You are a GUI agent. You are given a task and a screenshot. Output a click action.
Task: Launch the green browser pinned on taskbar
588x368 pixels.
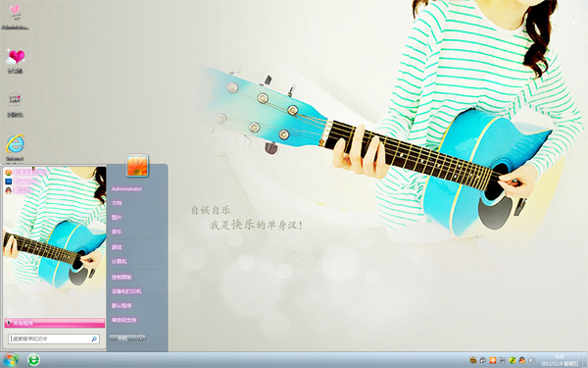coord(33,360)
